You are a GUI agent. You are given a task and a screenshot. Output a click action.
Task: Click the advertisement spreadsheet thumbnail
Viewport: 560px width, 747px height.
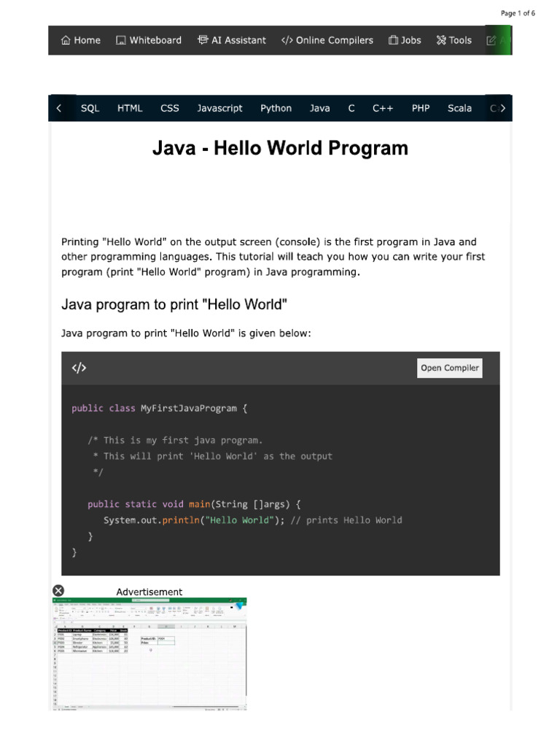click(149, 654)
